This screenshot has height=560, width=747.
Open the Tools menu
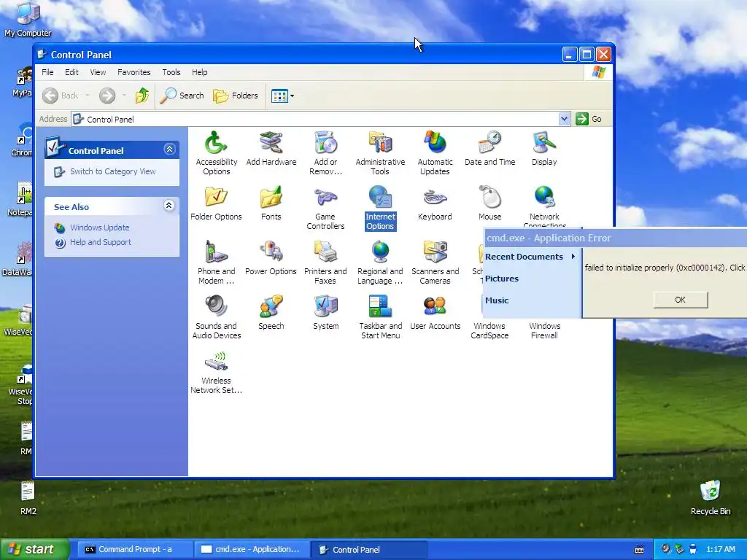tap(171, 72)
